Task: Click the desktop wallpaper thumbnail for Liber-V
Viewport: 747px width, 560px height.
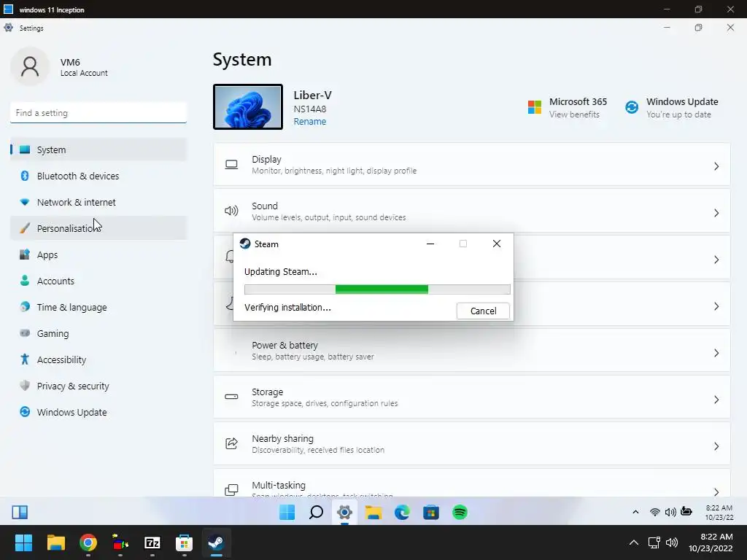Action: pyautogui.click(x=248, y=106)
